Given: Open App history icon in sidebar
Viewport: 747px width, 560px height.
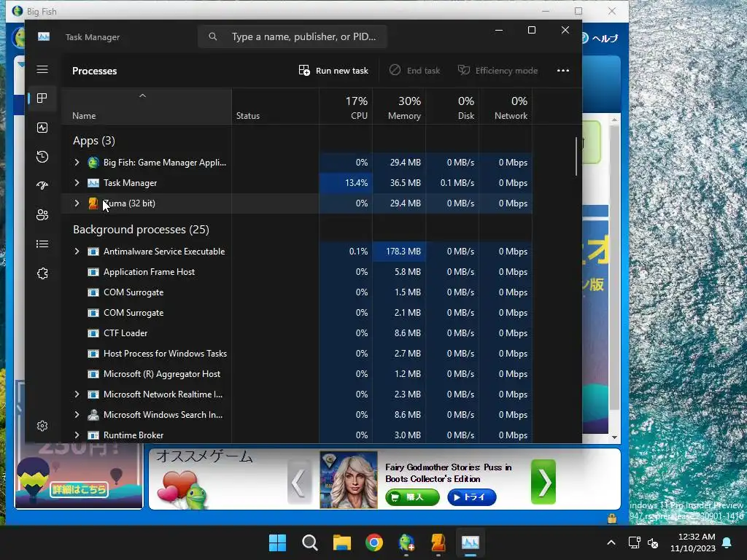Looking at the screenshot, I should pos(42,157).
